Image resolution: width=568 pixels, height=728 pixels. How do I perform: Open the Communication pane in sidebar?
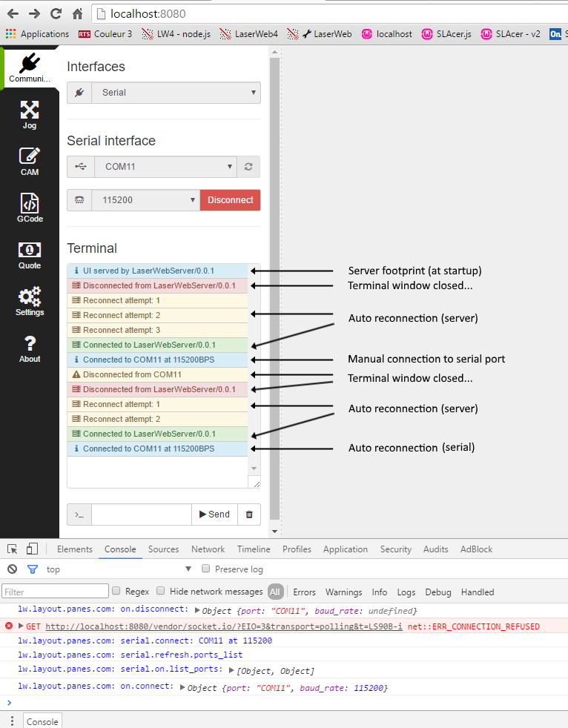[x=30, y=67]
